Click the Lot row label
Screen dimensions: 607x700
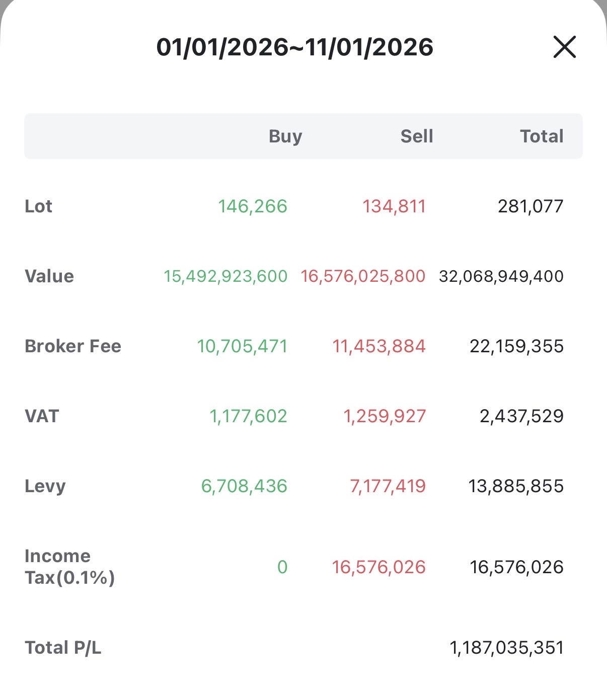tap(39, 206)
